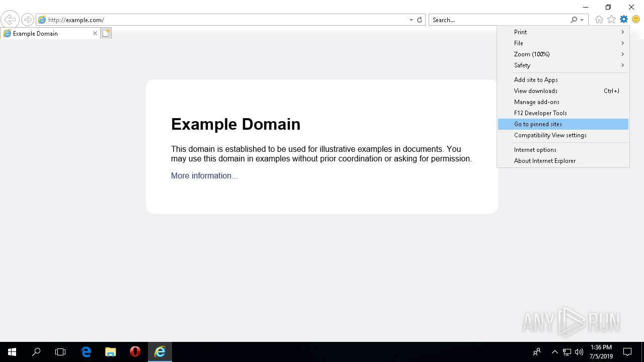Click the browser Forward arrow button
The width and height of the screenshot is (644, 362).
[27, 20]
